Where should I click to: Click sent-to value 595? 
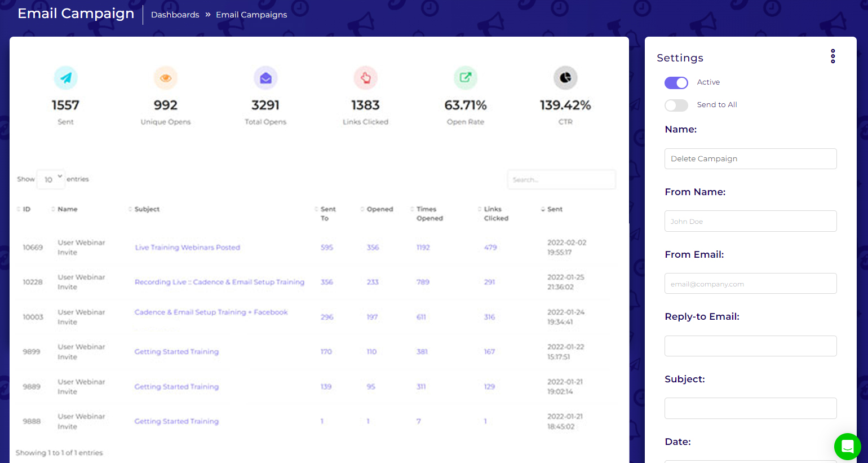327,248
